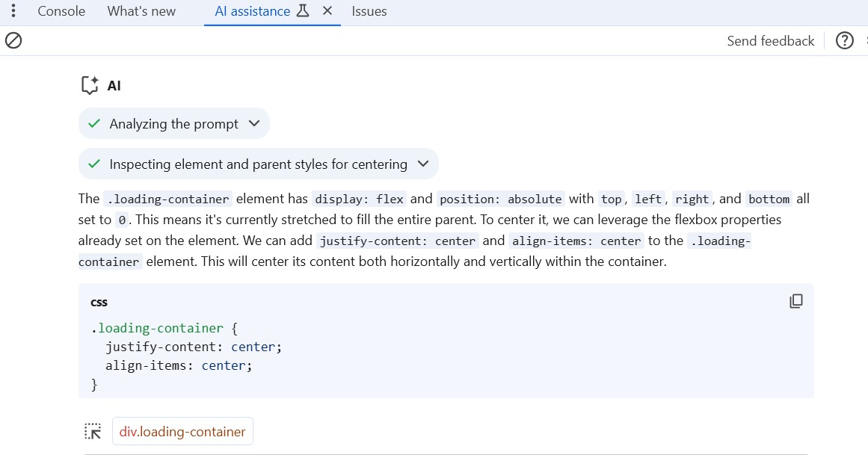Image resolution: width=868 pixels, height=455 pixels.
Task: Click chevron next to Inspecting element styles
Action: click(423, 164)
